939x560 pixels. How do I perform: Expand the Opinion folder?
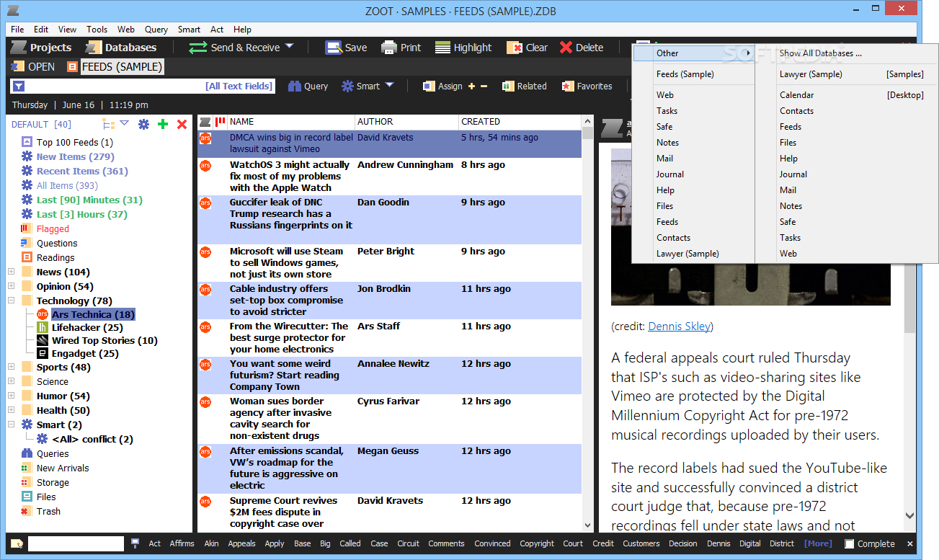click(x=12, y=286)
